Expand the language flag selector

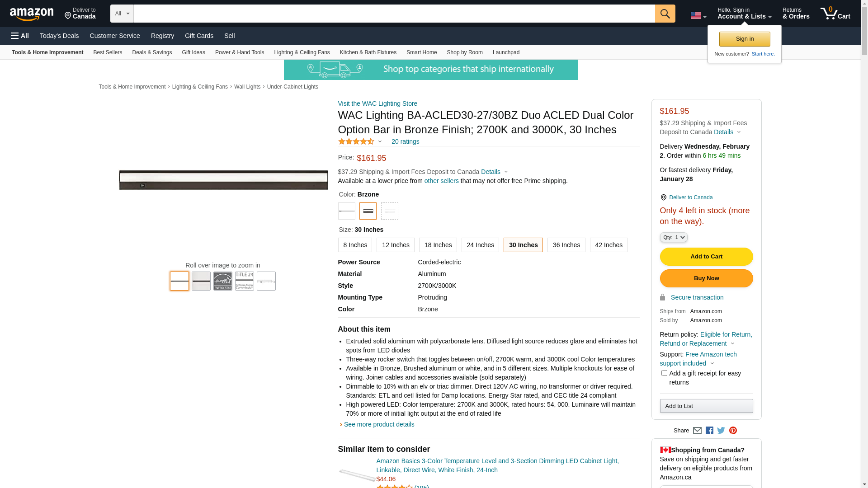point(698,16)
